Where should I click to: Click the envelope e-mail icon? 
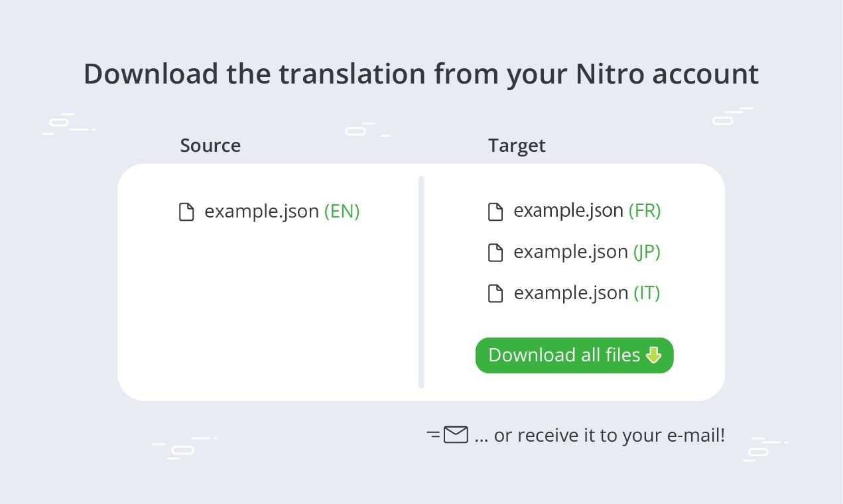[456, 435]
